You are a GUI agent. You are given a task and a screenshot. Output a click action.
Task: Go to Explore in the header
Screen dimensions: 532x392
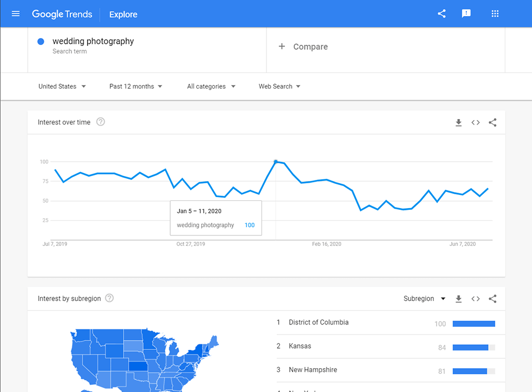(x=123, y=14)
